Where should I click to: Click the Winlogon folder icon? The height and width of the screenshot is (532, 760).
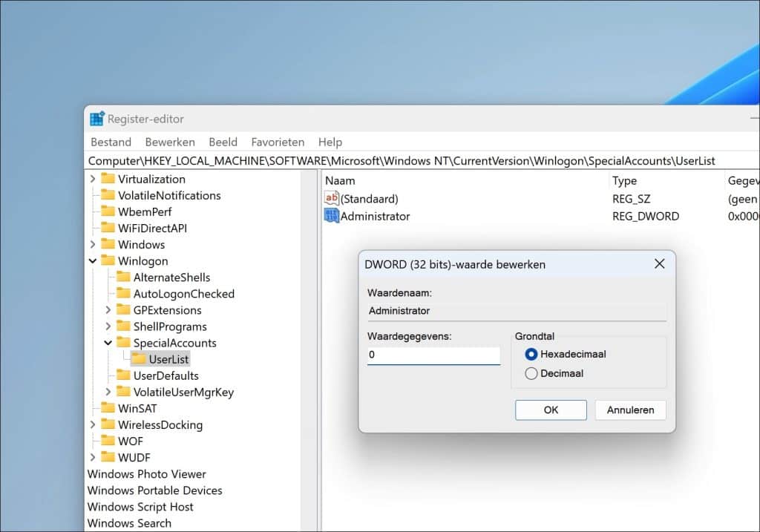click(108, 260)
